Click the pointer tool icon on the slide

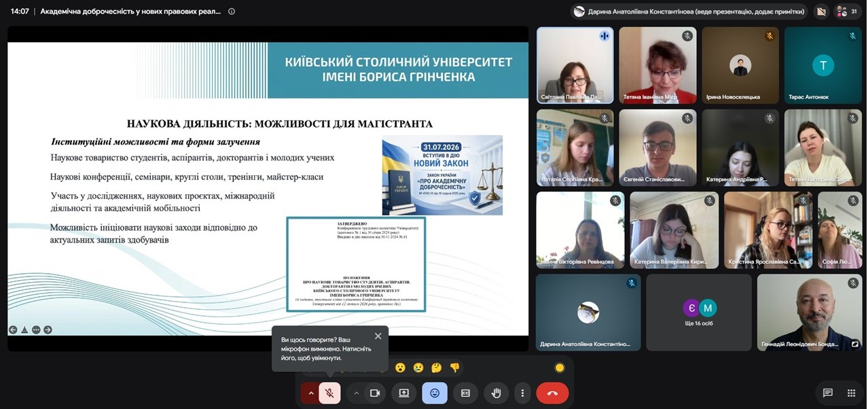tap(24, 330)
